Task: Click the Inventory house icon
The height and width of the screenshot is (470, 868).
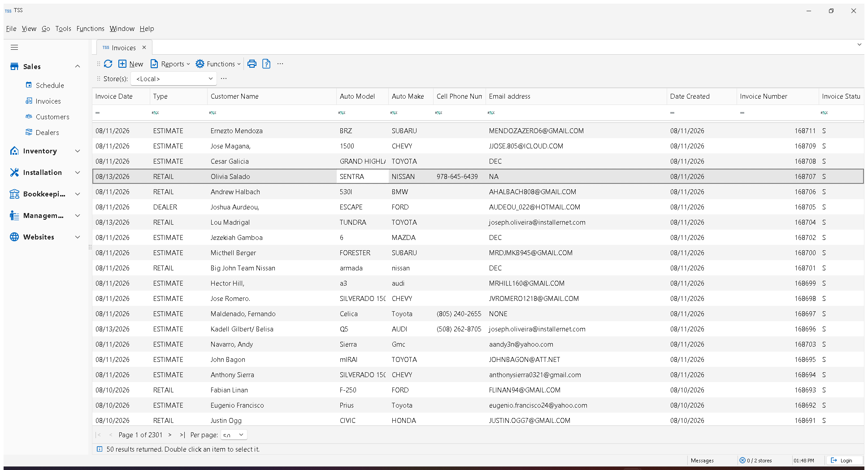Action: [14, 151]
